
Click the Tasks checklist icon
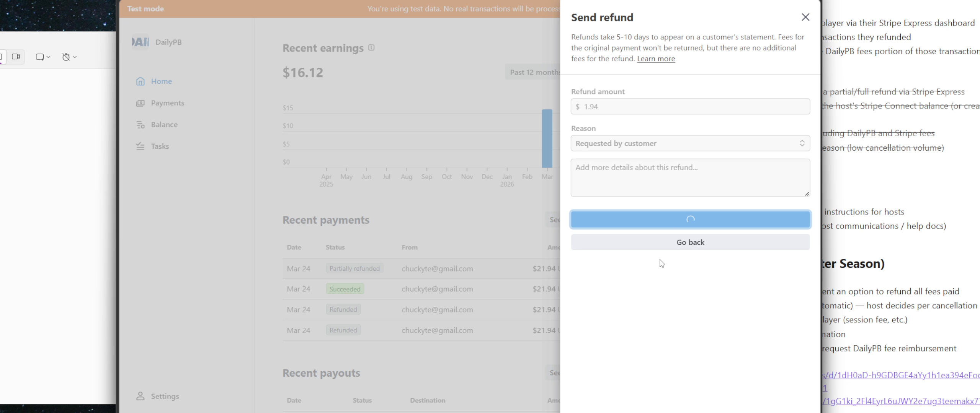[140, 146]
